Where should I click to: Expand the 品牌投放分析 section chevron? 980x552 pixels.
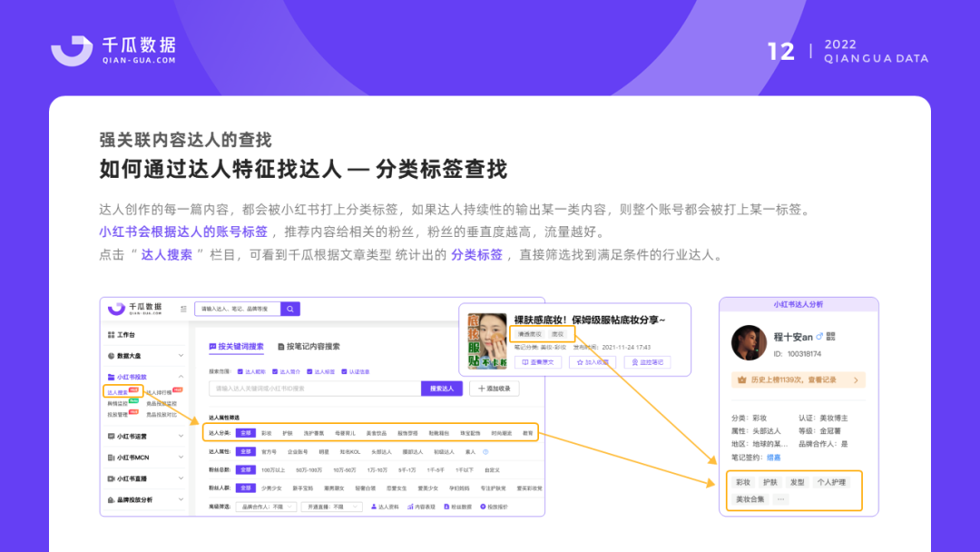coord(181,500)
